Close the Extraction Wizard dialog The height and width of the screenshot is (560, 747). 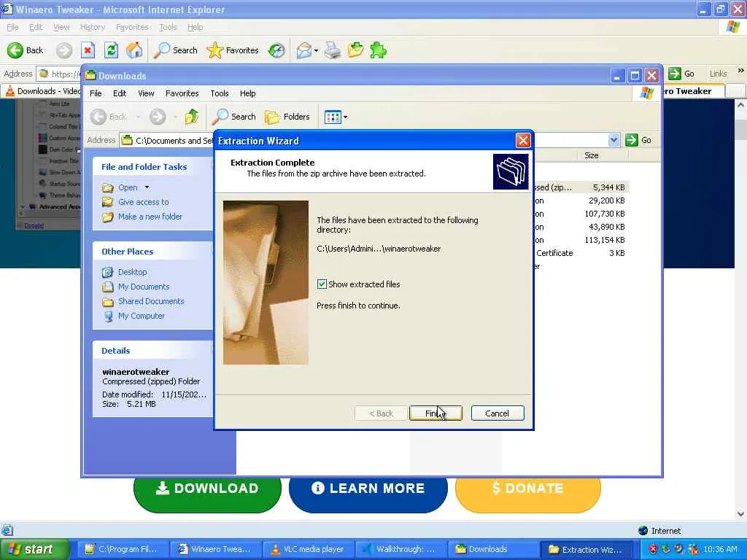(x=523, y=141)
